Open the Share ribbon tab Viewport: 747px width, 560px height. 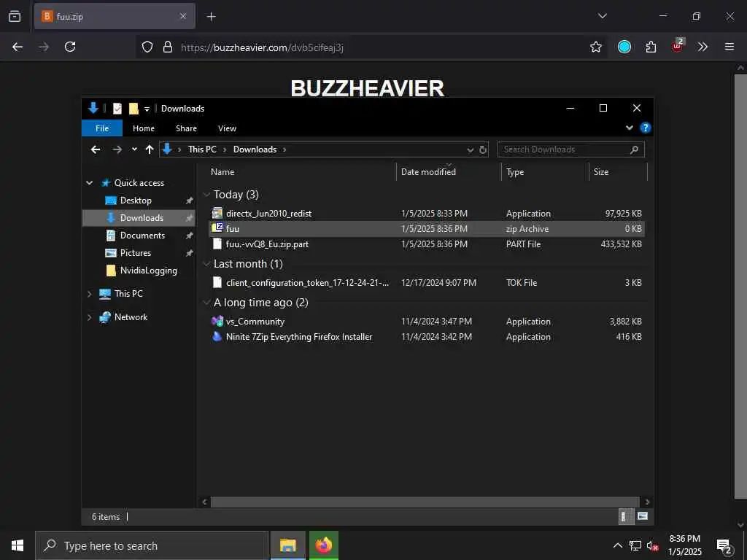(x=186, y=128)
